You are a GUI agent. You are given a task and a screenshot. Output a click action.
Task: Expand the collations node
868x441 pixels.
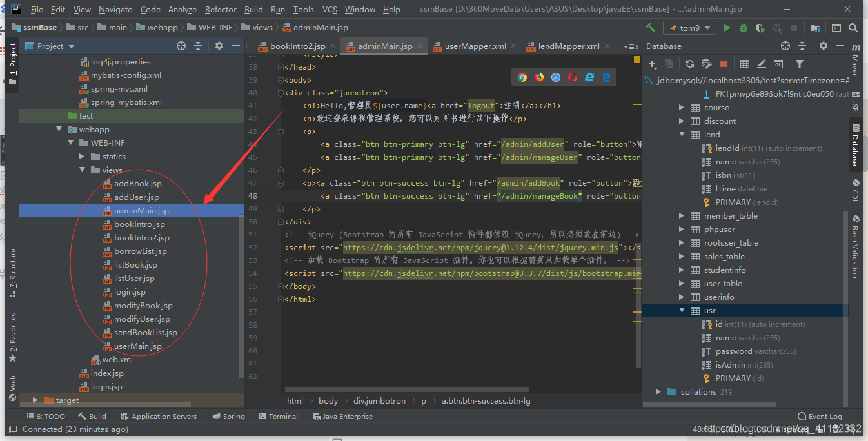[658, 392]
